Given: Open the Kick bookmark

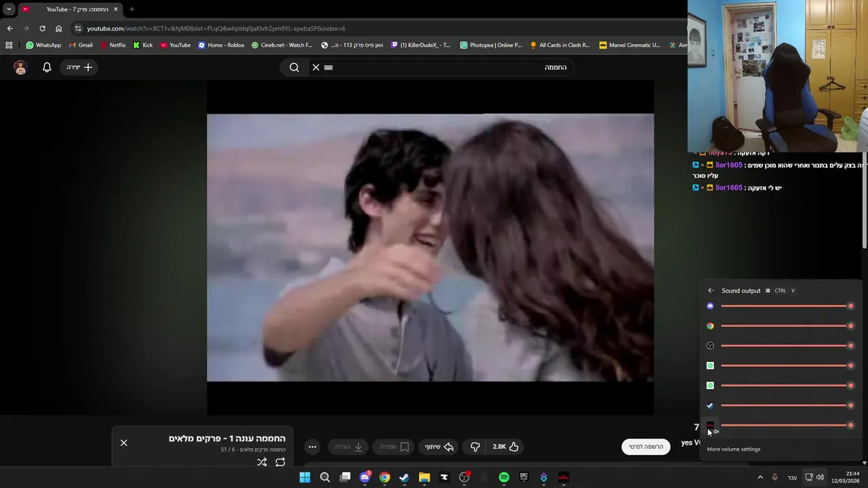Looking at the screenshot, I should pyautogui.click(x=143, y=45).
